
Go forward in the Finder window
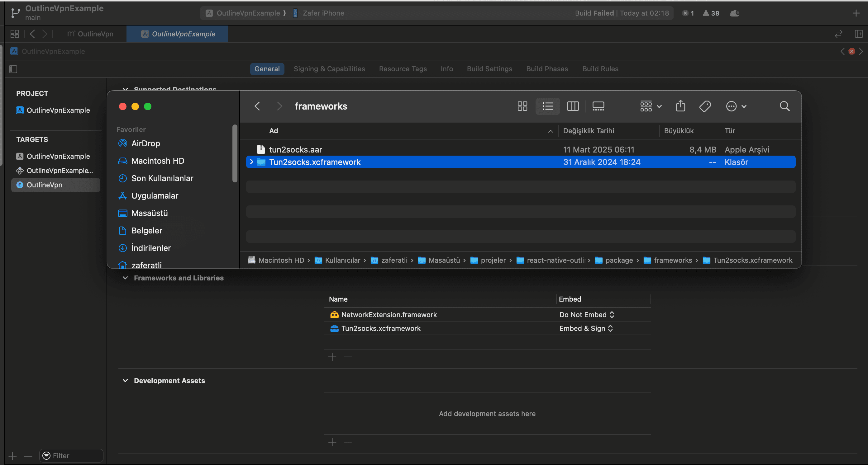279,106
